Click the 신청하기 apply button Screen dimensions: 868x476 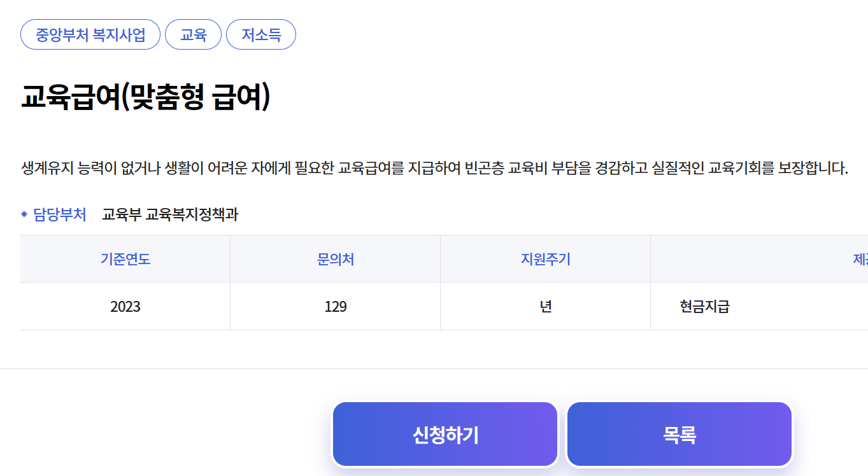pos(445,433)
